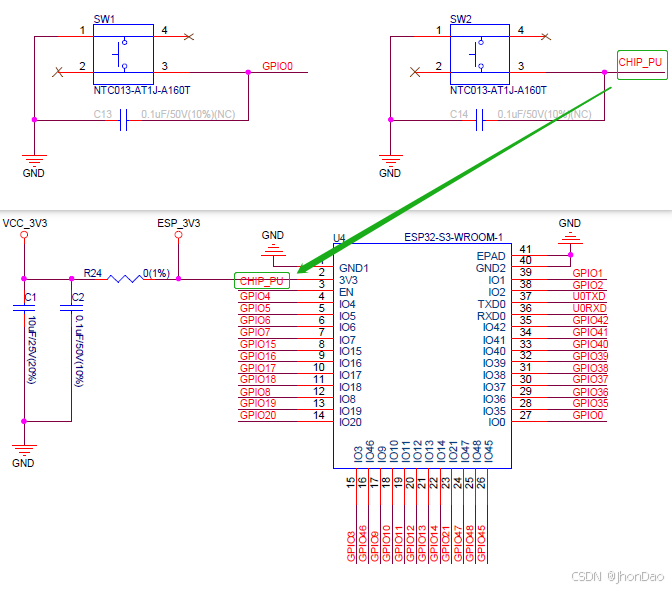Click the GPIO1 net label on pin 39
The height and width of the screenshot is (590, 672).
click(x=588, y=273)
